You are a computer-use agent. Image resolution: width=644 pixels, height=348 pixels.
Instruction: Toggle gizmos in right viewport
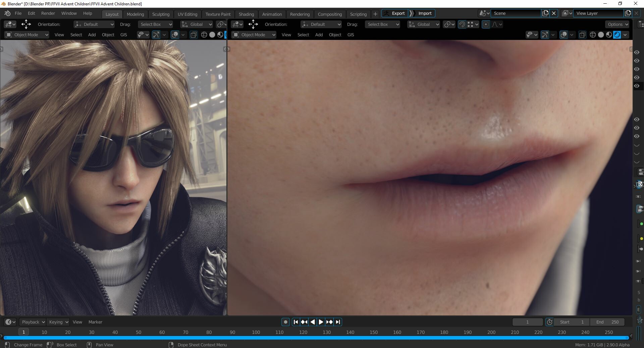click(545, 35)
